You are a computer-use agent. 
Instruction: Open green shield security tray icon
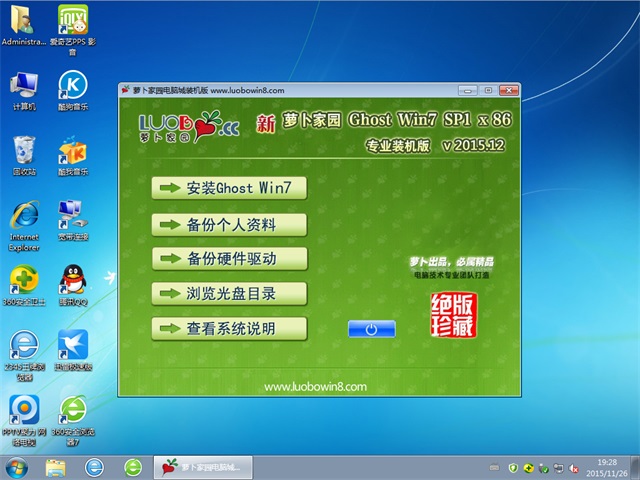[513, 468]
